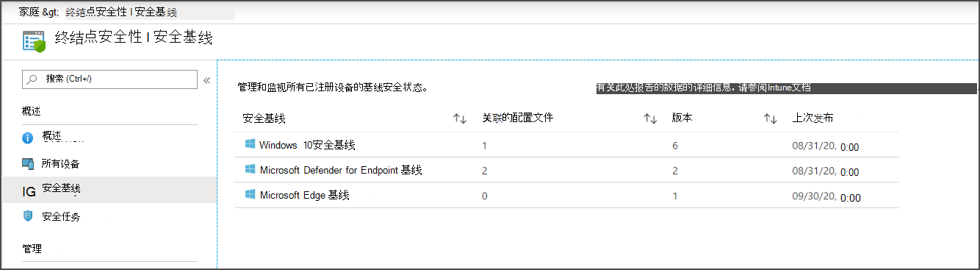Image resolution: width=980 pixels, height=270 pixels.
Task: Click 终结点安全性 | 安全基线 breadcrumb
Action: (121, 13)
